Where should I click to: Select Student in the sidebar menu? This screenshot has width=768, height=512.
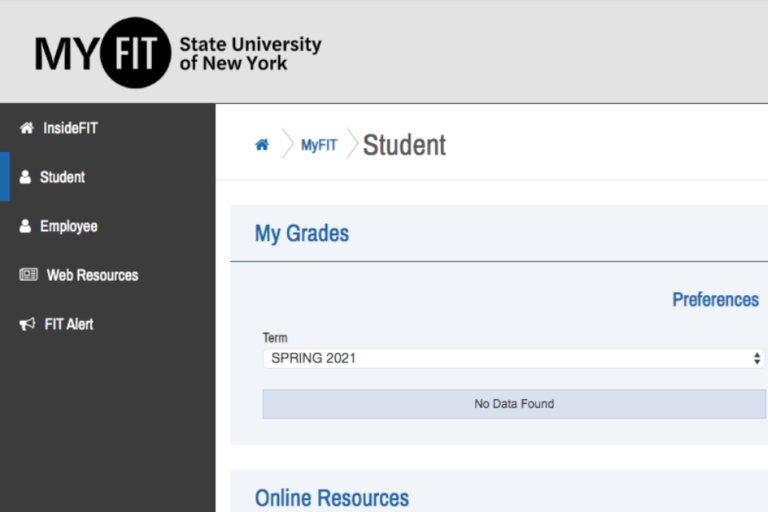coord(62,177)
